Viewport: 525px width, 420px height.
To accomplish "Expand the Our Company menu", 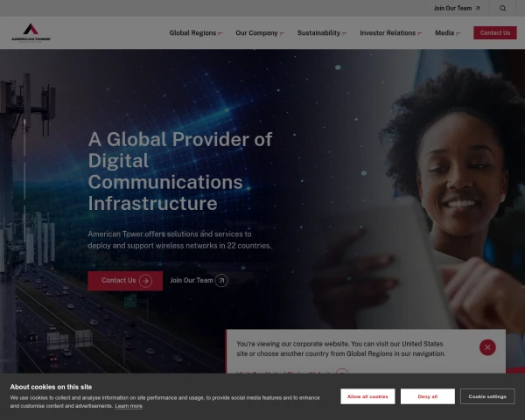I will (260, 33).
